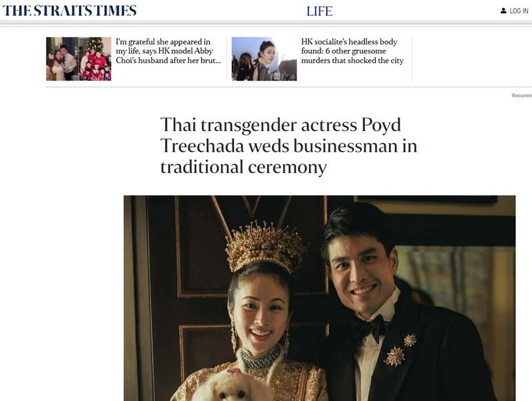Click the bride's golden crown in photo
Image resolution: width=532 pixels, height=401 pixels.
(x=265, y=246)
